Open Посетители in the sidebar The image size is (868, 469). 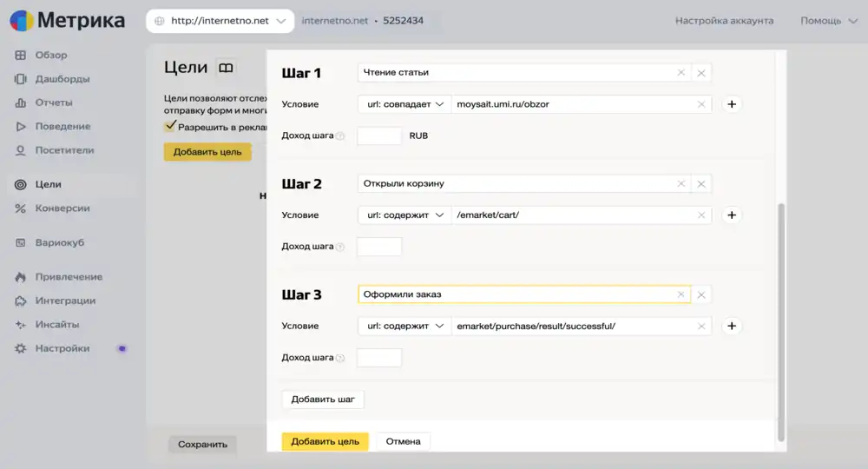65,150
